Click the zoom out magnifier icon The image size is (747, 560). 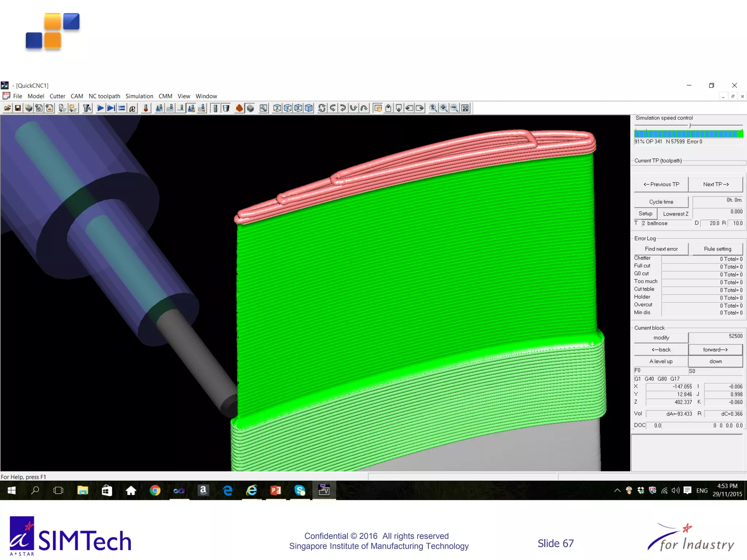(454, 108)
